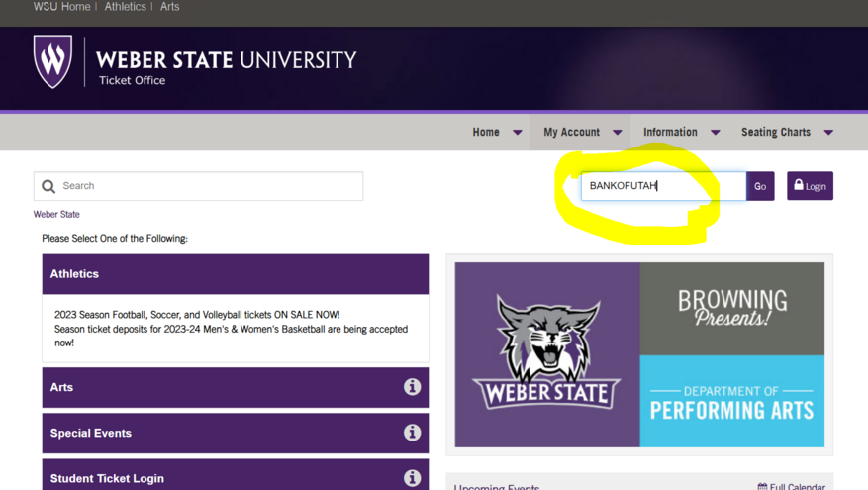The height and width of the screenshot is (490, 868).
Task: Click the Go button
Action: 760,186
